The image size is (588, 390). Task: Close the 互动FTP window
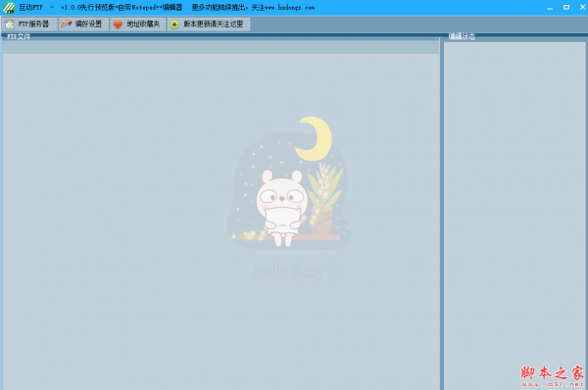(x=583, y=7)
